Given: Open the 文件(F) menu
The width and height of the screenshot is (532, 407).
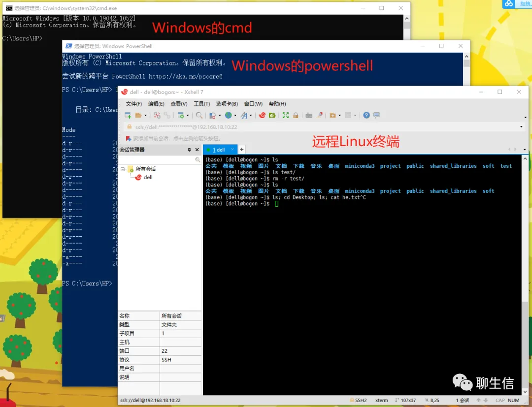Looking at the screenshot, I should pyautogui.click(x=133, y=104).
